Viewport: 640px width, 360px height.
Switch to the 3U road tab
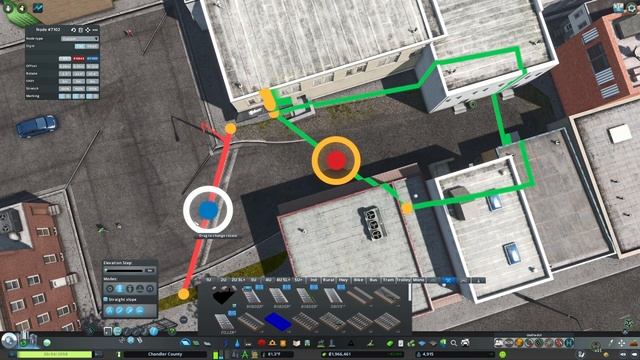pos(253,280)
